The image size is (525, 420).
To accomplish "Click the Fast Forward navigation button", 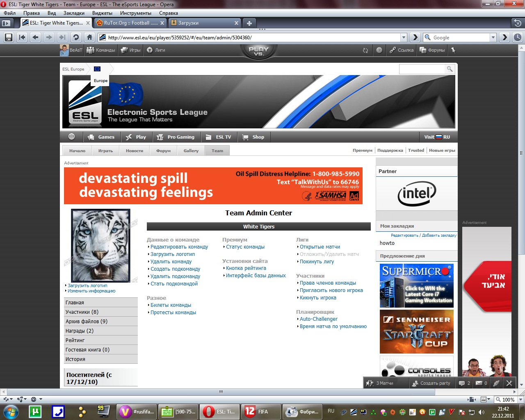I will (x=62, y=37).
